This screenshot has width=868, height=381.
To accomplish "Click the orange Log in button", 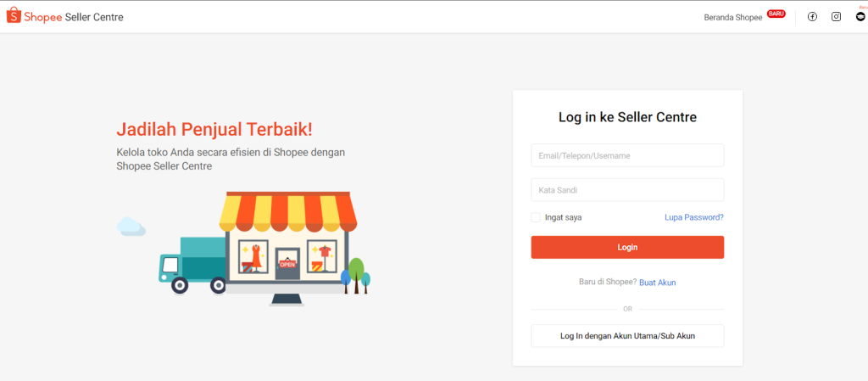I will pos(627,247).
